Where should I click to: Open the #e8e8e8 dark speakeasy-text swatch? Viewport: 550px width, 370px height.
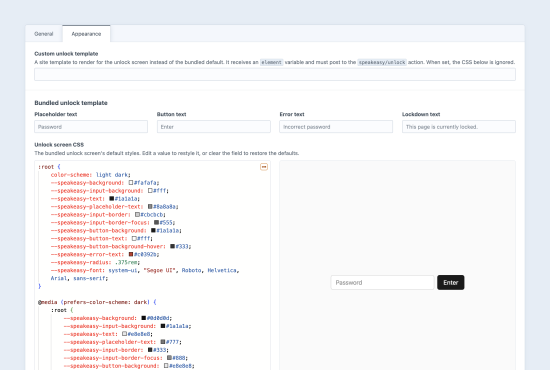[x=124, y=334]
